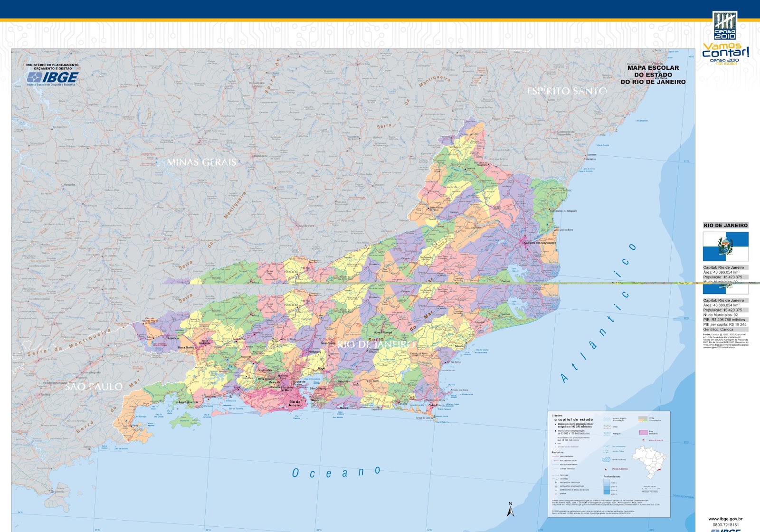The image size is (760, 532).
Task: Click the aeródromos e pistas de pouso icon
Action: click(556, 490)
